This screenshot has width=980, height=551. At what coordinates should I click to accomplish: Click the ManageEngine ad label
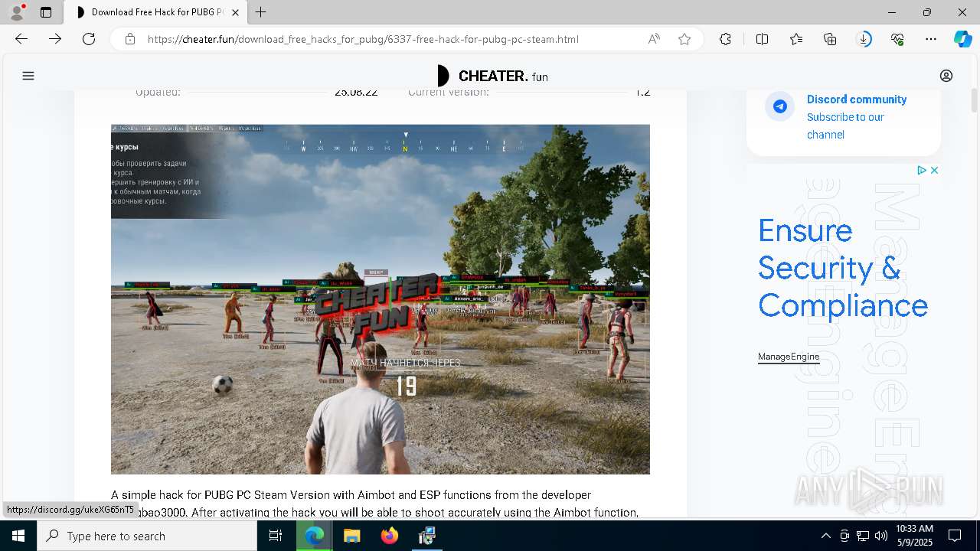point(789,357)
